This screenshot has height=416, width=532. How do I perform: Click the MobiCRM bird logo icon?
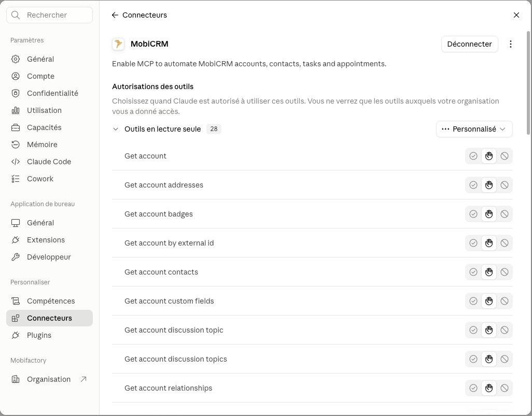click(118, 44)
